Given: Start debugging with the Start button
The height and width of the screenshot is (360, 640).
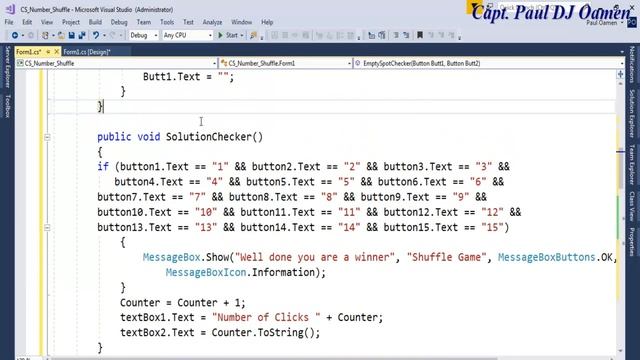Looking at the screenshot, I should [228, 36].
